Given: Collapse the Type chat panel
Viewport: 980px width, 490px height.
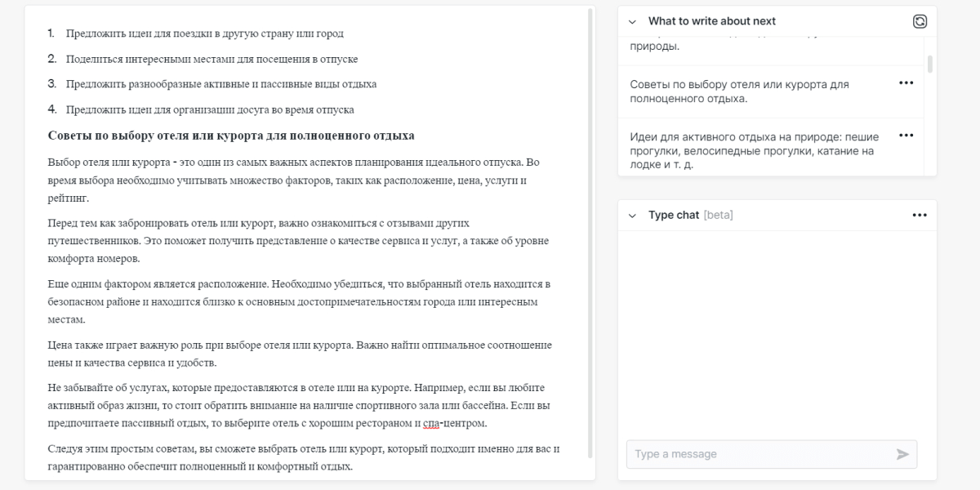Looking at the screenshot, I should [x=632, y=216].
